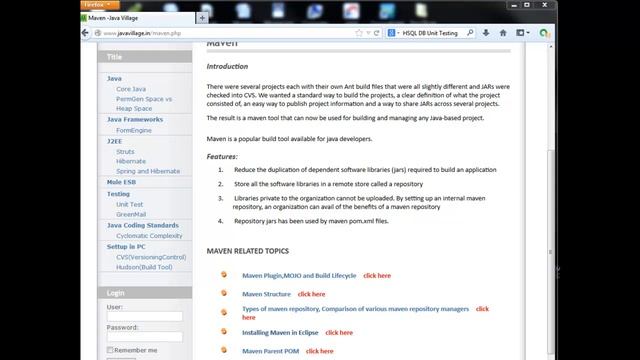The image size is (640, 360).
Task: Open PermGen Space vs Heap Space link
Action: coord(144,104)
